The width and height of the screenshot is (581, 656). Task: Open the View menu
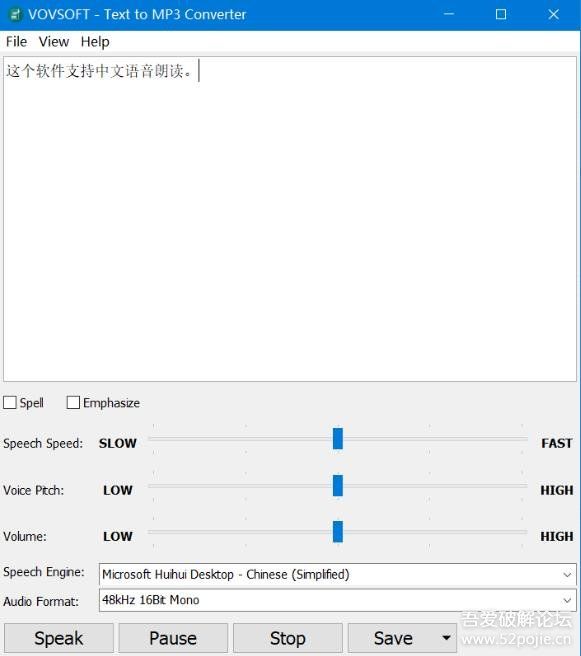pos(54,41)
